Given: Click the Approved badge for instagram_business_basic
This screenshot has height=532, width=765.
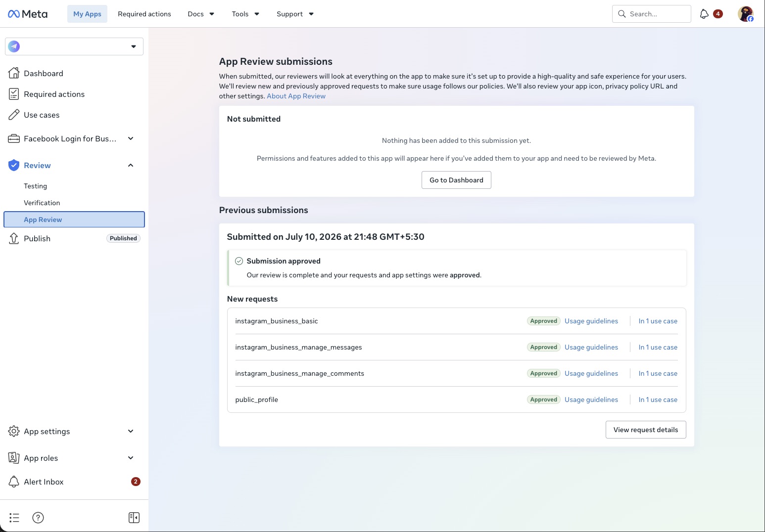Looking at the screenshot, I should [x=544, y=321].
